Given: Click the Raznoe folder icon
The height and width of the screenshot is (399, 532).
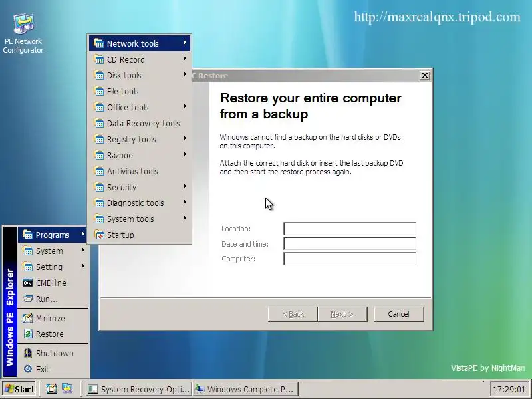Looking at the screenshot, I should tap(98, 155).
